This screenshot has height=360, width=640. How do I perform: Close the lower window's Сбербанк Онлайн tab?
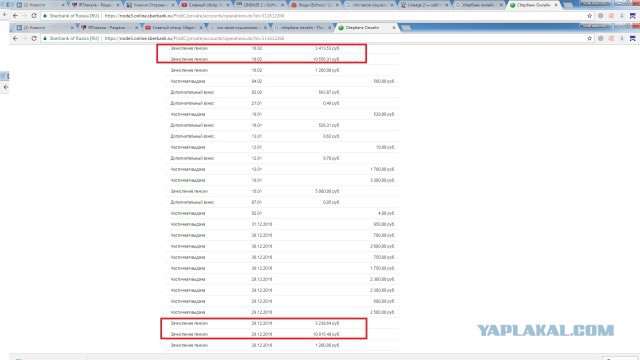coord(393,27)
